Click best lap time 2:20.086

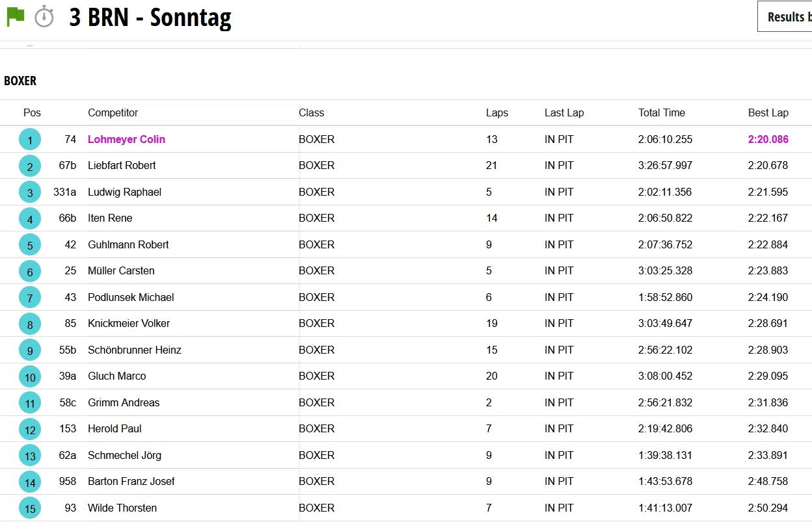(768, 140)
